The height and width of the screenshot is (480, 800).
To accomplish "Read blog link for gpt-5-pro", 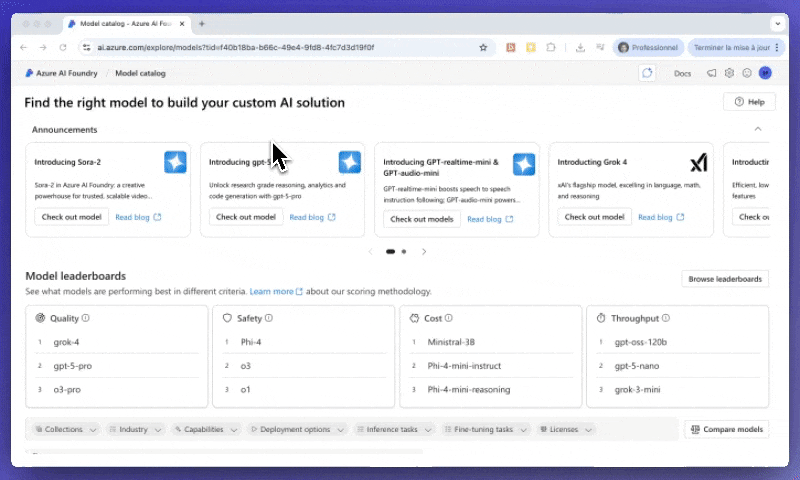I will [x=312, y=217].
